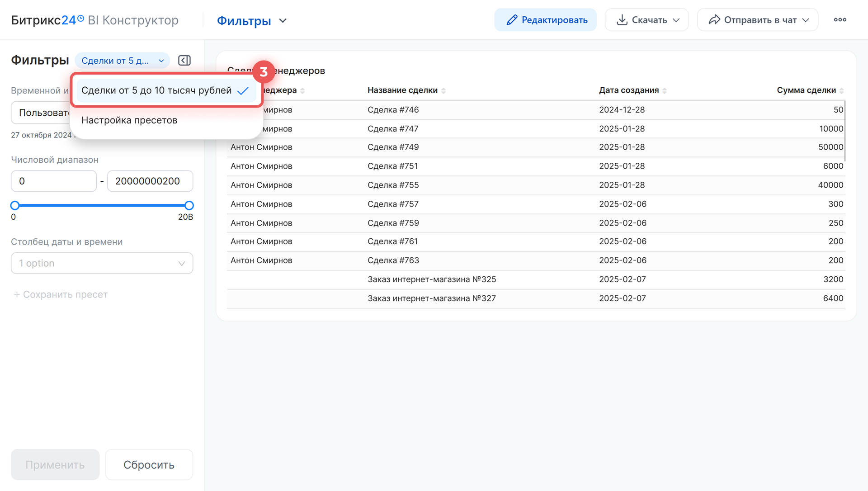This screenshot has width=868, height=491.
Task: Expand the Фильтры dashboard title dropdown
Action: [x=283, y=21]
